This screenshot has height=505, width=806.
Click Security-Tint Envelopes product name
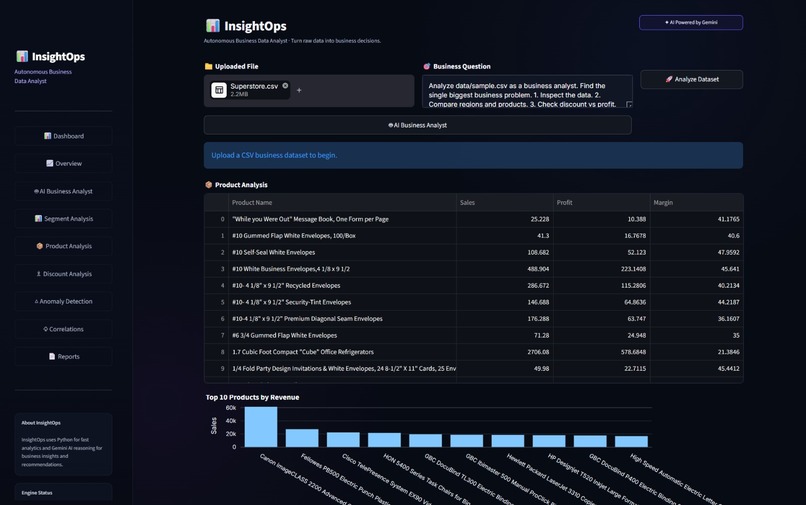tap(291, 302)
